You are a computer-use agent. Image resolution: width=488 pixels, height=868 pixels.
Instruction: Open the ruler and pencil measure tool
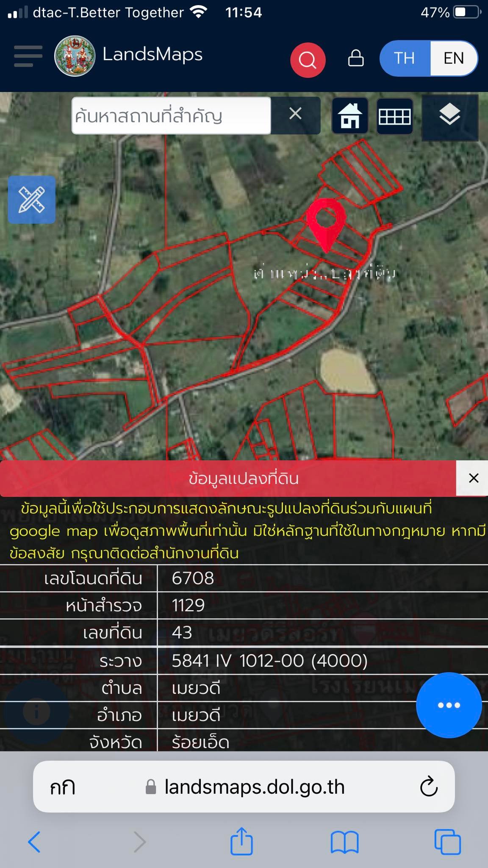coord(32,200)
